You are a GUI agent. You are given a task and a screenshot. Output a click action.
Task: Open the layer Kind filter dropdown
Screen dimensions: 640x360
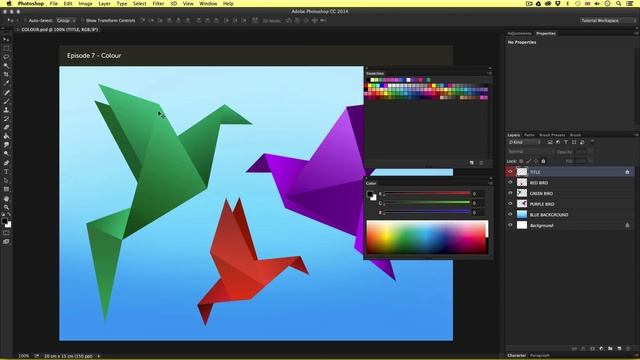(x=524, y=142)
